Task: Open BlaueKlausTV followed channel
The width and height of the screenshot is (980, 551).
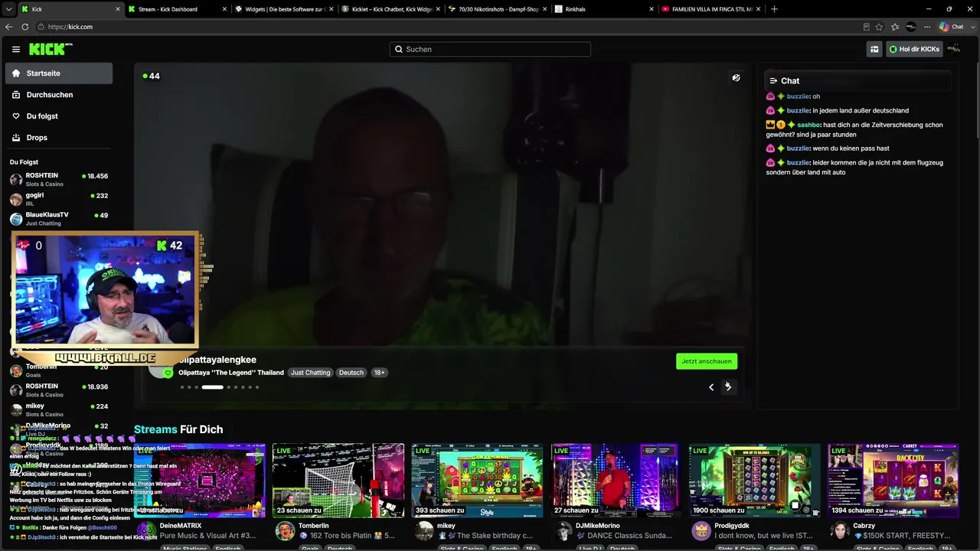Action: click(59, 219)
